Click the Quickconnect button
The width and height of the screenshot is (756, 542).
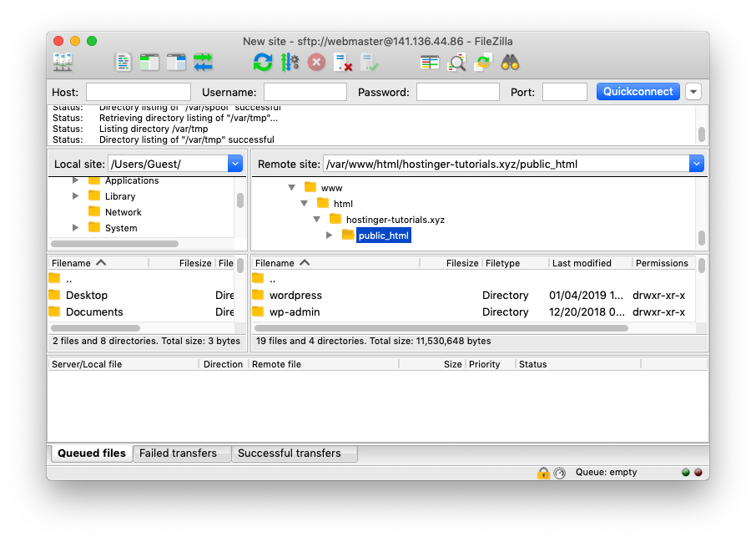pyautogui.click(x=638, y=92)
